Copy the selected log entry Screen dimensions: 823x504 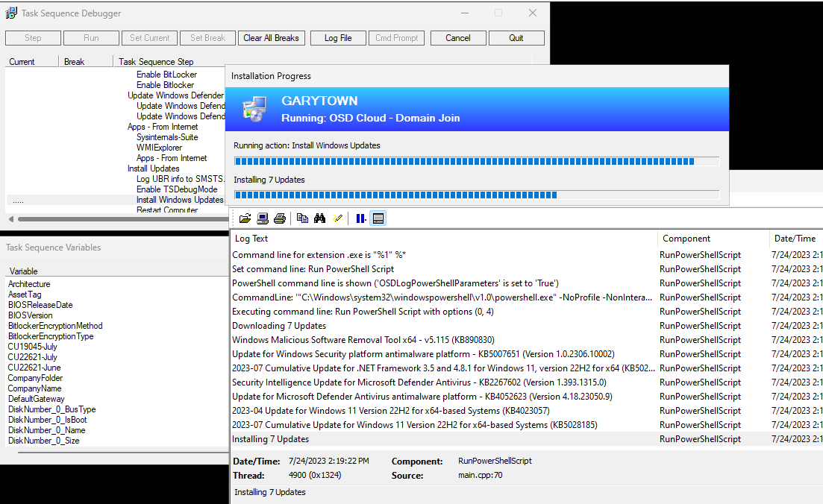tap(301, 218)
